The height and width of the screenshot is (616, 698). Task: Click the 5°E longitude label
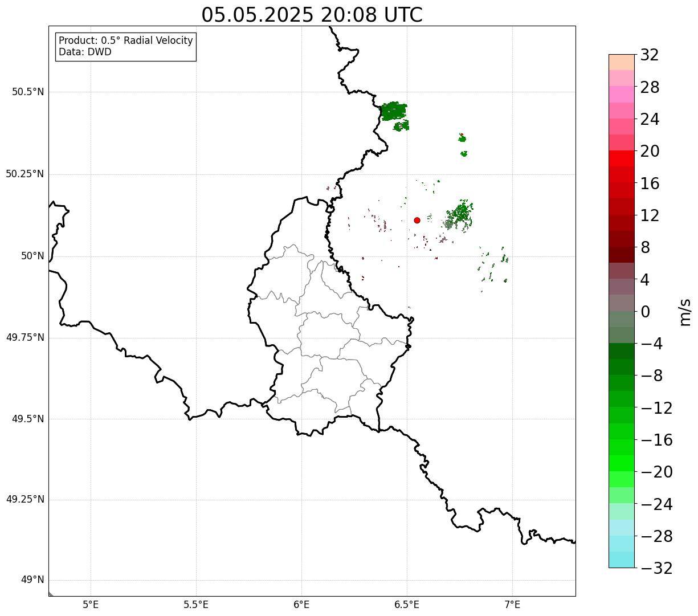tap(91, 605)
